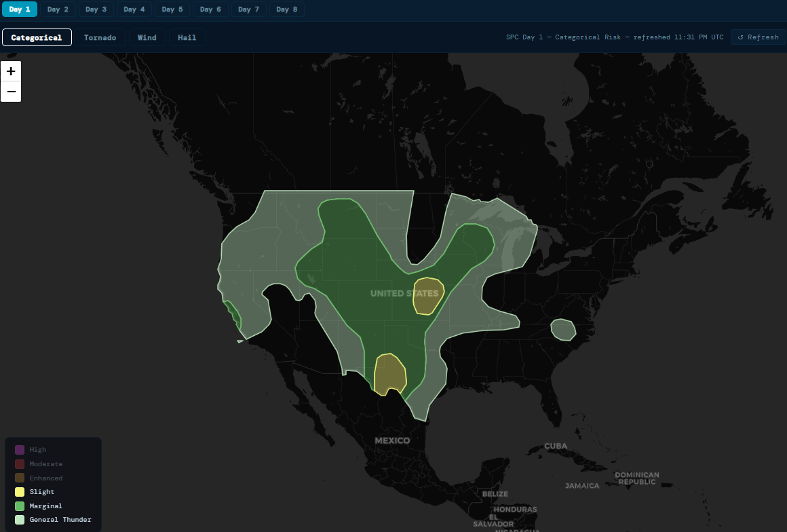Open the Day 3 forecast tab
The image size is (787, 532).
pyautogui.click(x=96, y=9)
